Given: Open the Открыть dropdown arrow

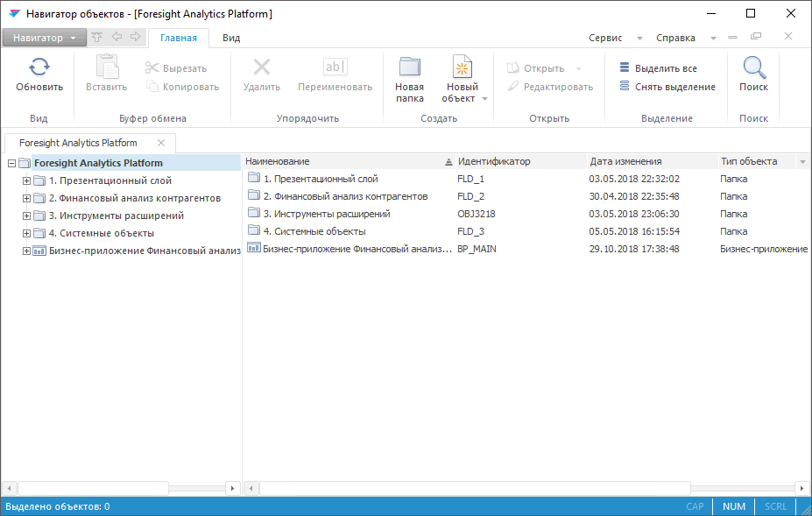Looking at the screenshot, I should [x=578, y=69].
